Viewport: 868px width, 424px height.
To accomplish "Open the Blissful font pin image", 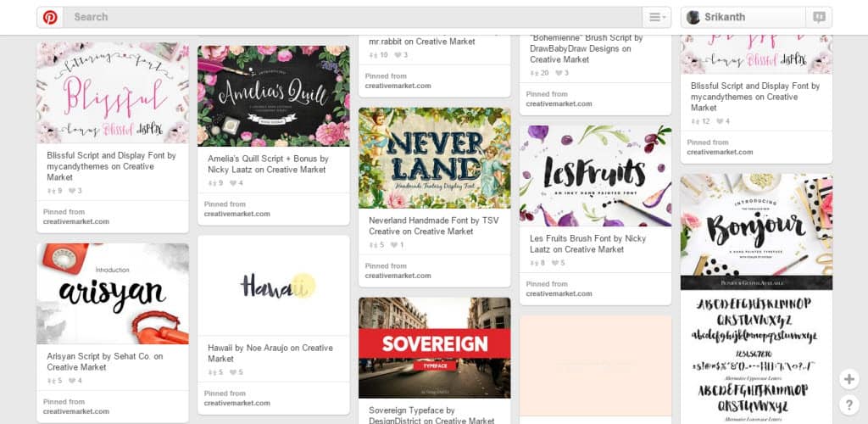I will click(x=113, y=93).
